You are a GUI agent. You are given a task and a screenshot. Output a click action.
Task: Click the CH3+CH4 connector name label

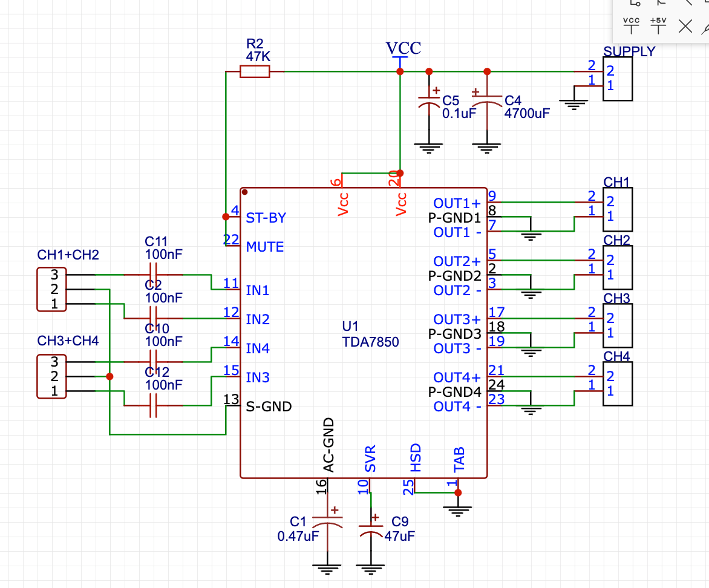[x=68, y=341]
